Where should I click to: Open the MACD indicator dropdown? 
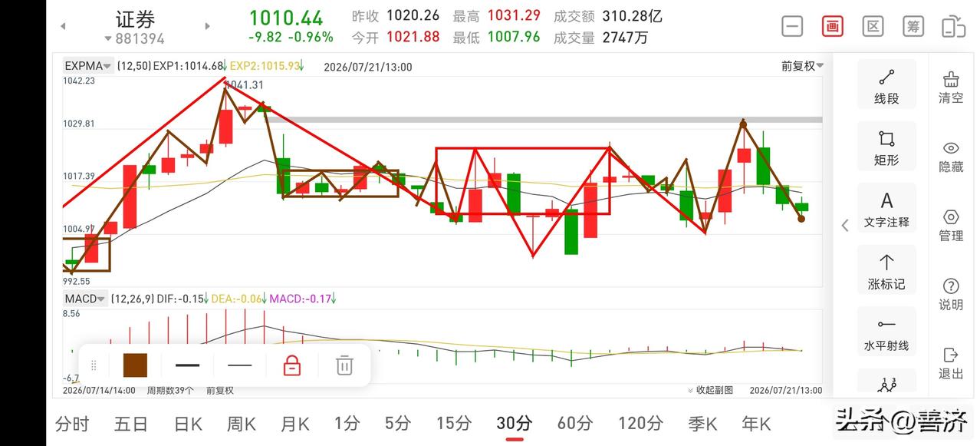tap(85, 299)
